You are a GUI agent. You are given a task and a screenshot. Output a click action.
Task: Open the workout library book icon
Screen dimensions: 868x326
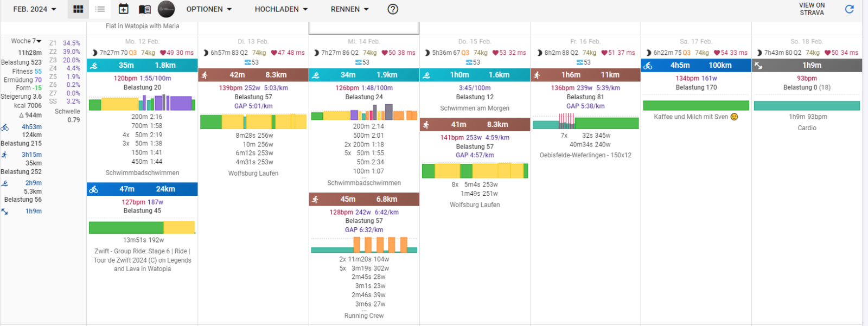(145, 9)
